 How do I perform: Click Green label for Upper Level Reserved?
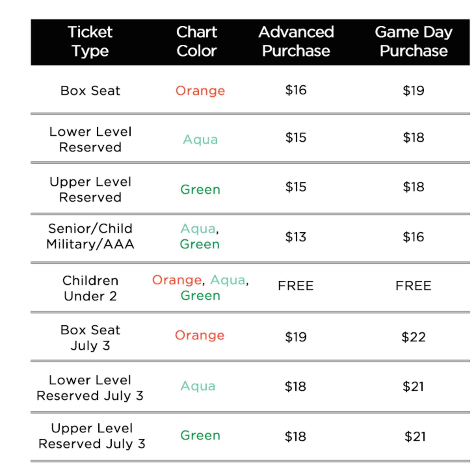pos(200,189)
